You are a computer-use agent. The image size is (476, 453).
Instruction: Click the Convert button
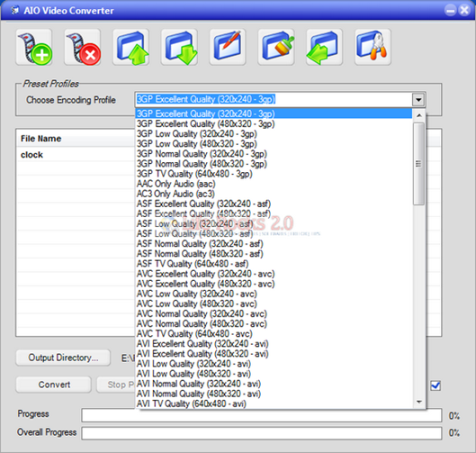(x=54, y=385)
